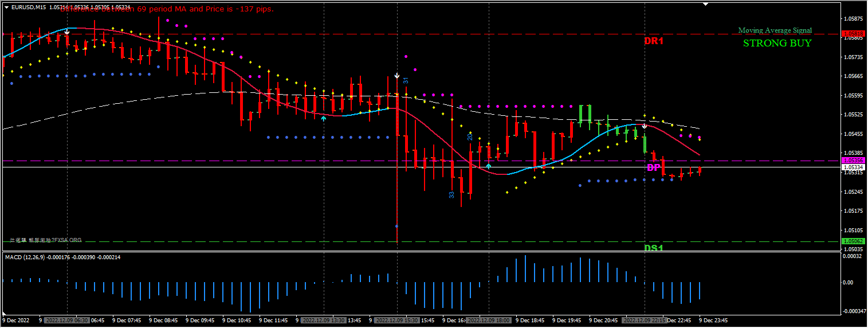Image resolution: width=868 pixels, height=328 pixels.
Task: Select the 2022.12.09 15:30 time marker
Action: coord(397,320)
